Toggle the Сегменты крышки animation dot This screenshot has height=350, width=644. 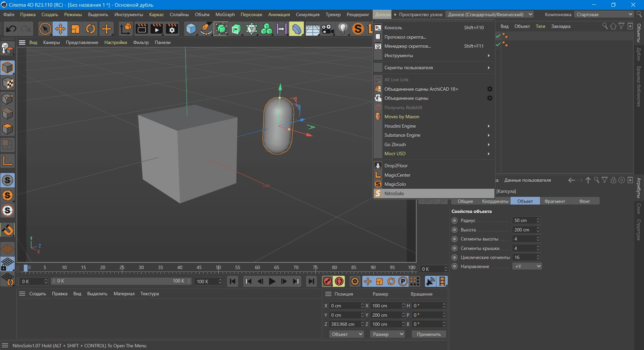tap(454, 248)
